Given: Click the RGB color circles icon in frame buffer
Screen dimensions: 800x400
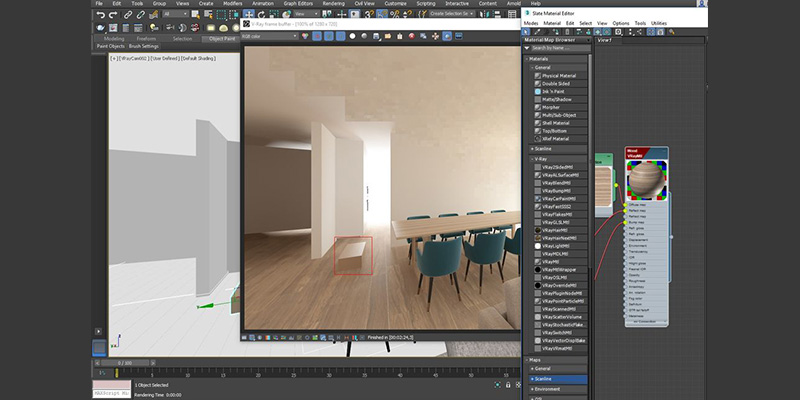Looking at the screenshot, I should 305,36.
